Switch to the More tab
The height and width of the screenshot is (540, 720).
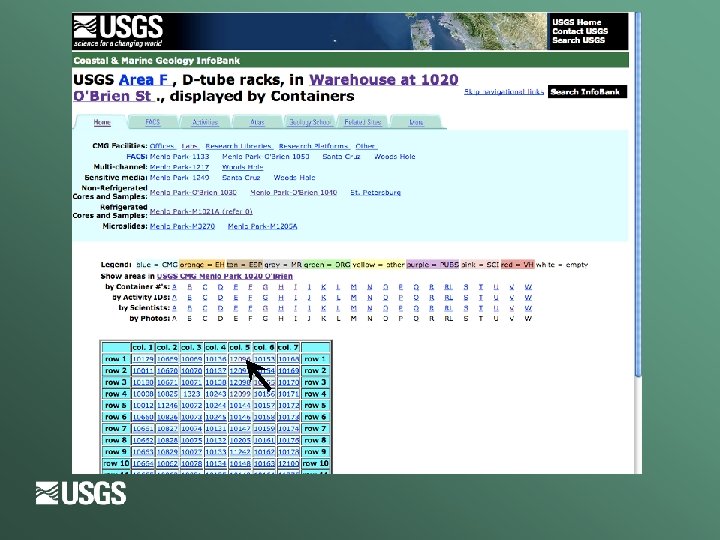416,122
